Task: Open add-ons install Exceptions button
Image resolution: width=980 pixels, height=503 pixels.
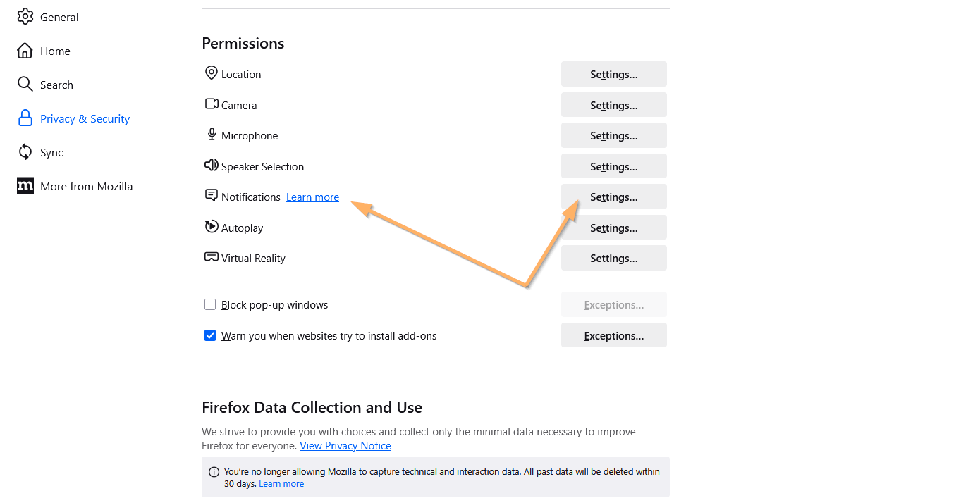Action: click(x=613, y=336)
